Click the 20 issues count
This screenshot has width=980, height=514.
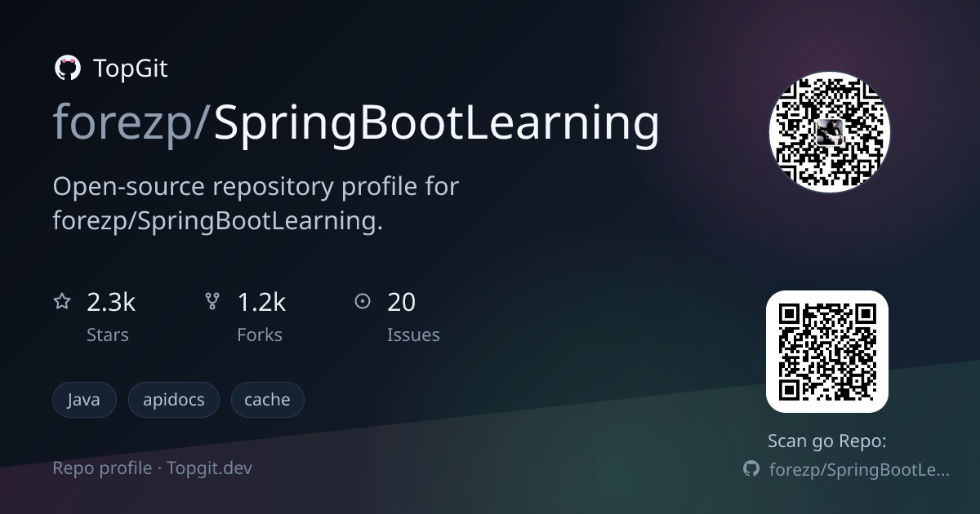401,302
